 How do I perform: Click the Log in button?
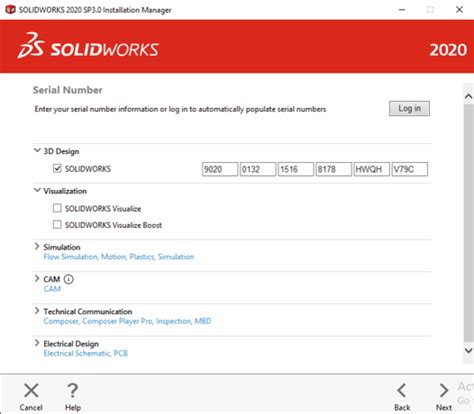point(409,108)
